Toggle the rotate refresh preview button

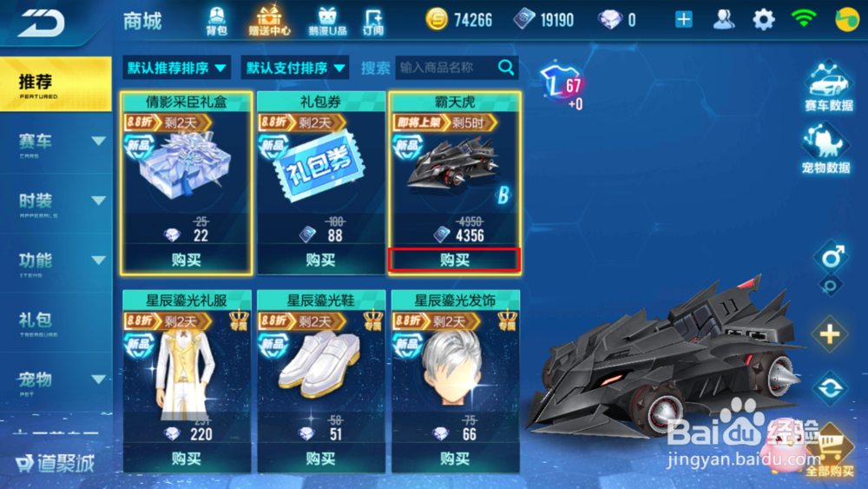(831, 387)
